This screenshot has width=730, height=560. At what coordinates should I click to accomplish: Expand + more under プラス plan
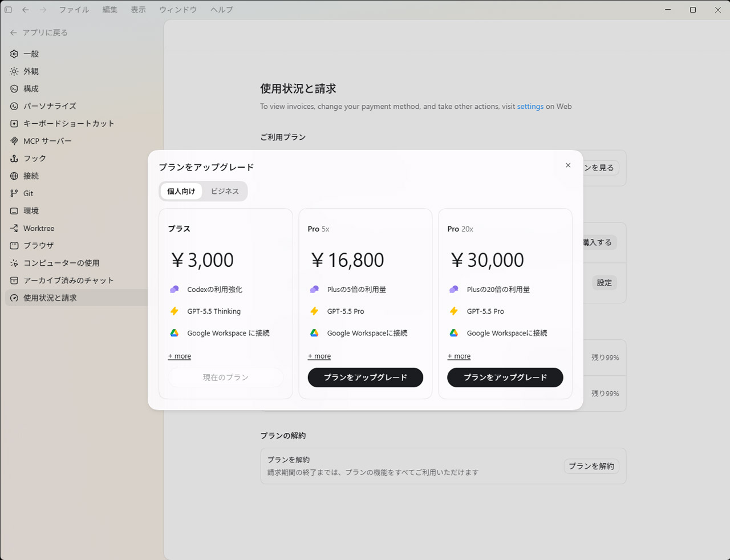pyautogui.click(x=180, y=356)
